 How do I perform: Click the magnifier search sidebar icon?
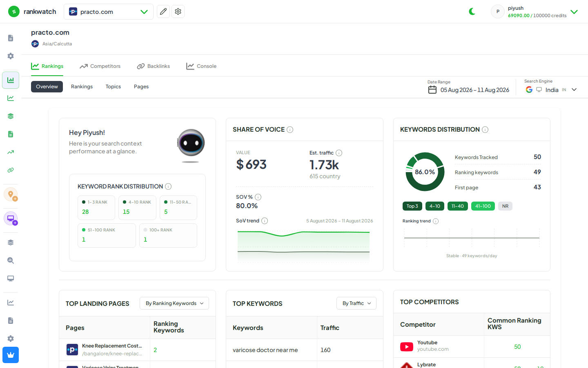[x=11, y=260]
